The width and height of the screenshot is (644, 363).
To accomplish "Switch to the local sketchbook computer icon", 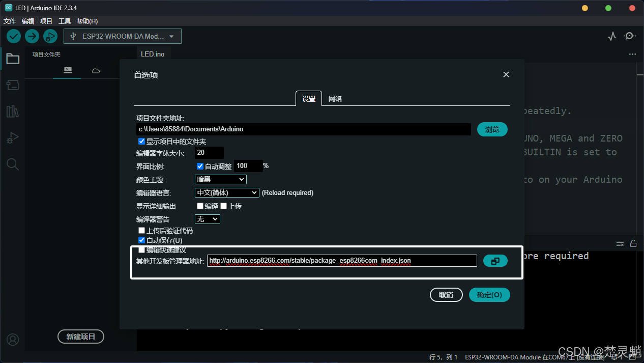I will pos(68,70).
